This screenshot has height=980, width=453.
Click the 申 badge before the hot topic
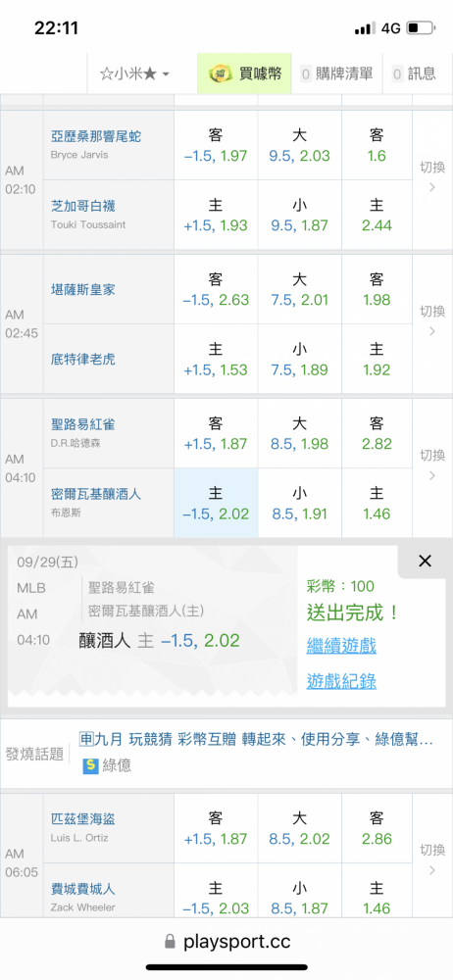coord(86,739)
